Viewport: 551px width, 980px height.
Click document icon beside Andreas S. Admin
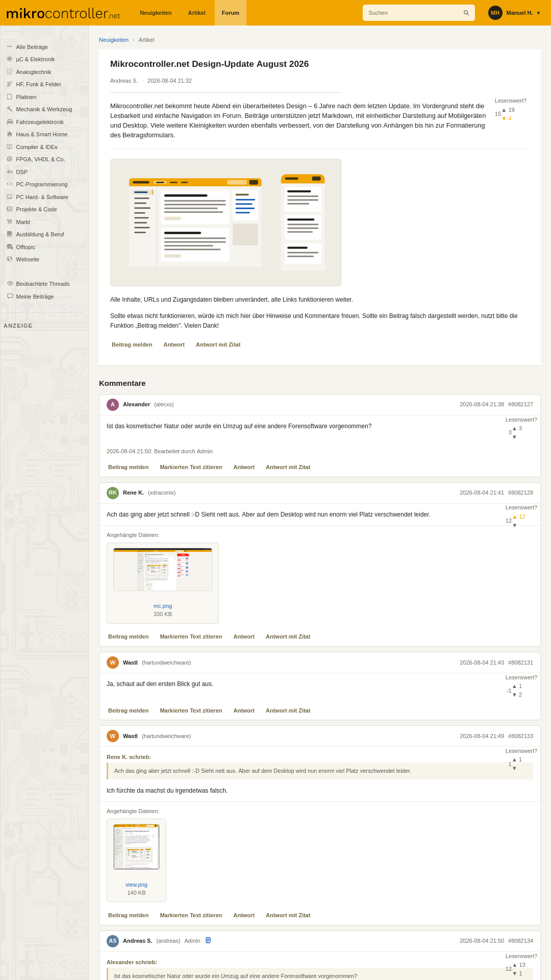[208, 940]
